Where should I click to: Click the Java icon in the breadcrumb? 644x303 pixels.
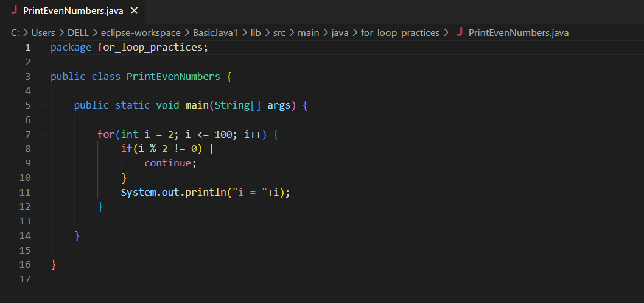coord(460,32)
